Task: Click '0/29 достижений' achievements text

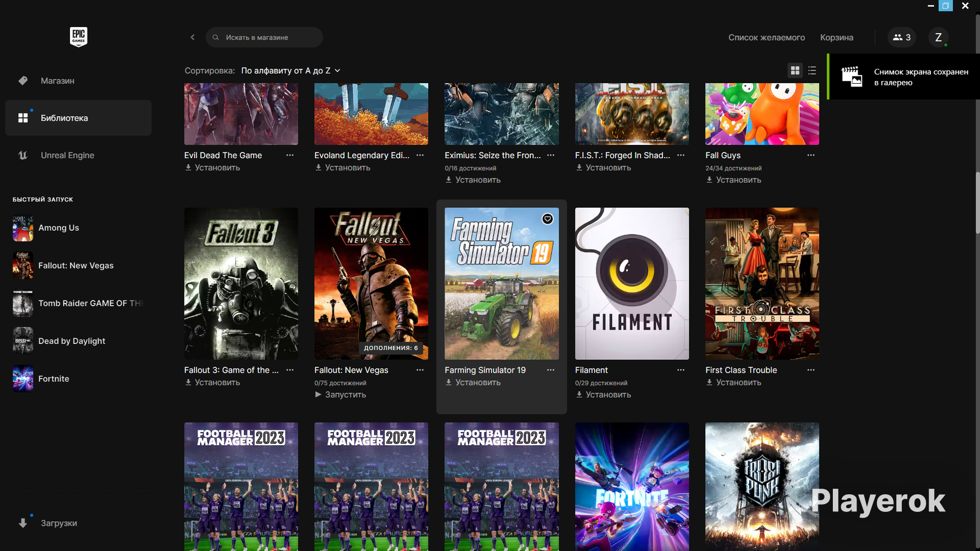Action: coord(601,383)
